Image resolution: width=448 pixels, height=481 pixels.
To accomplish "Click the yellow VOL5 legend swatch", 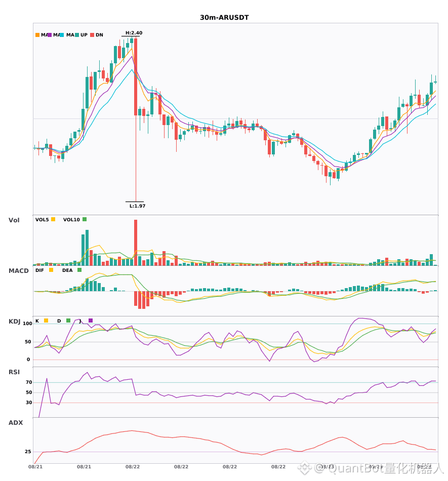I will 53,219.
